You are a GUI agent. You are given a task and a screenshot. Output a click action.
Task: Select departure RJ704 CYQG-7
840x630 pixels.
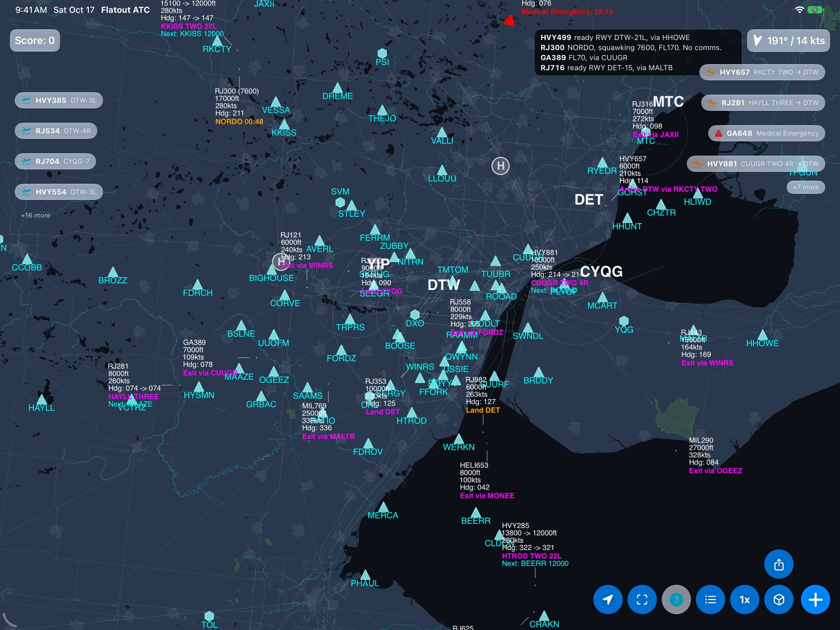click(56, 161)
